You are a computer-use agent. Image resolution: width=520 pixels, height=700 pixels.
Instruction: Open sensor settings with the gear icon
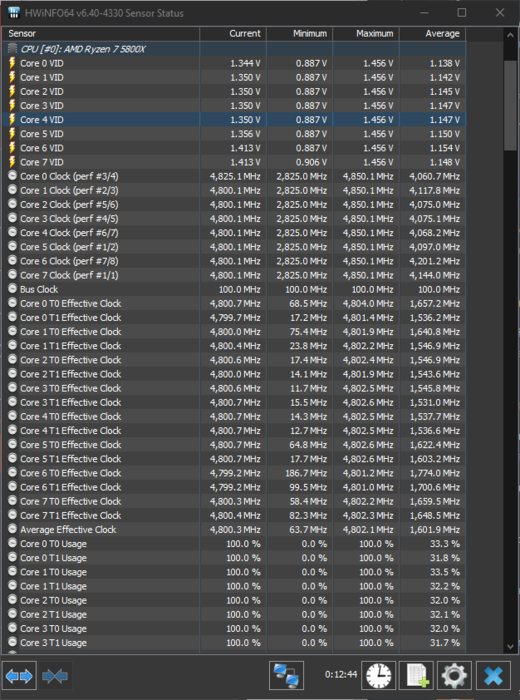pyautogui.click(x=454, y=675)
